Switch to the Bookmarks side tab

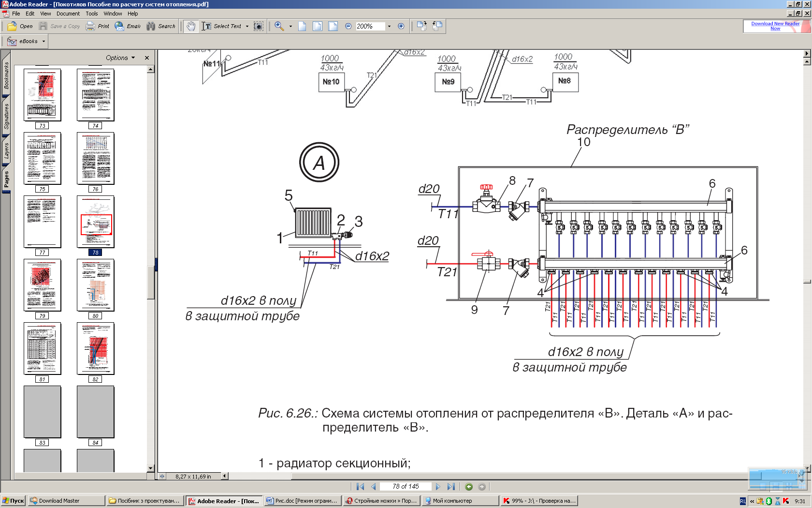point(6,75)
